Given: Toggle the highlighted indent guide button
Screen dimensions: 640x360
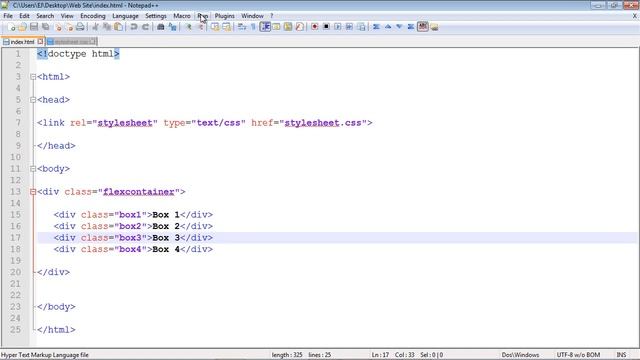Looking at the screenshot, I should [265, 27].
